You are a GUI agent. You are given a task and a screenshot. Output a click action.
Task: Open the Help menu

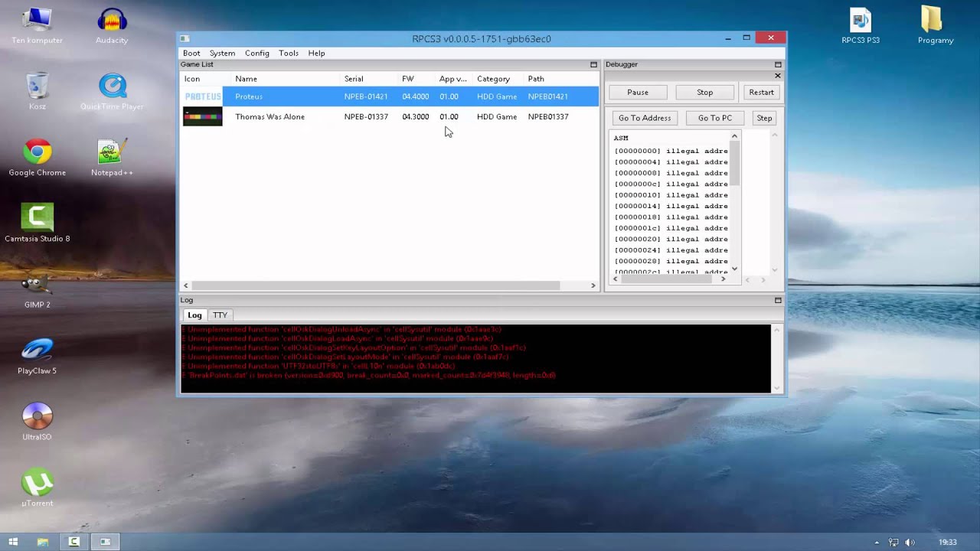[x=316, y=53]
